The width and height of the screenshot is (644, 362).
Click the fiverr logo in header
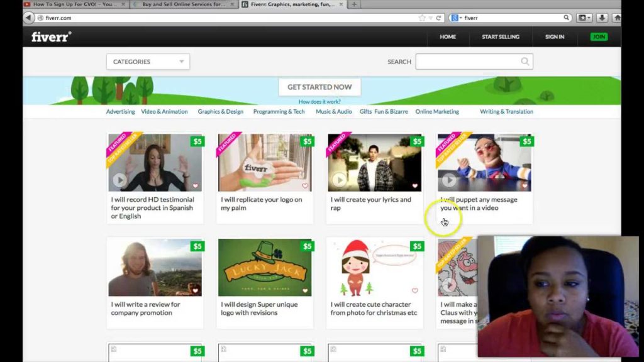coord(52,37)
